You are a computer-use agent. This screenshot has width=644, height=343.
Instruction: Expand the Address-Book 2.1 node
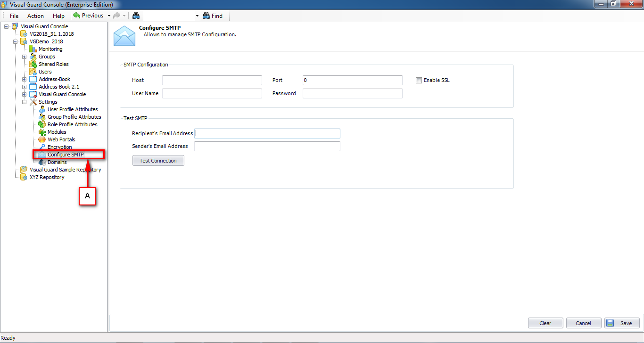click(x=24, y=87)
